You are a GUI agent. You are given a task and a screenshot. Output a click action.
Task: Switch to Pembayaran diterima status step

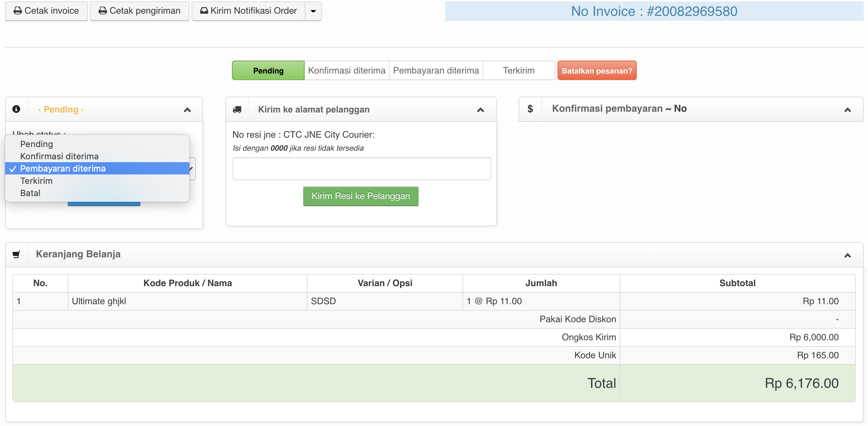[436, 71]
